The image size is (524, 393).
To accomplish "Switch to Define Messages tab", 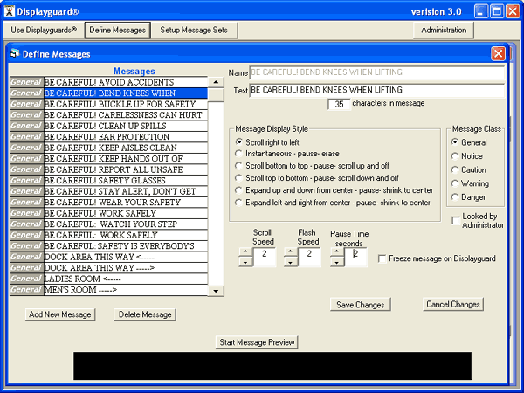I will tap(118, 30).
